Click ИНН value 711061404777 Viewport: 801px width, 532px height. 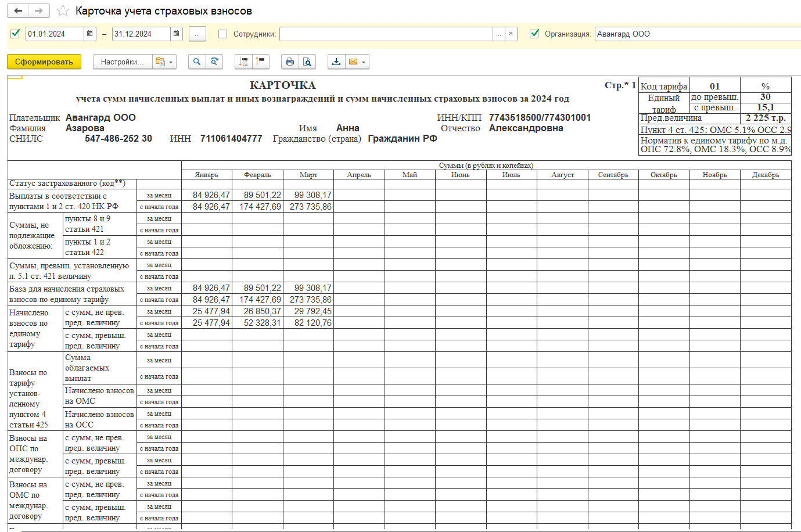(231, 138)
